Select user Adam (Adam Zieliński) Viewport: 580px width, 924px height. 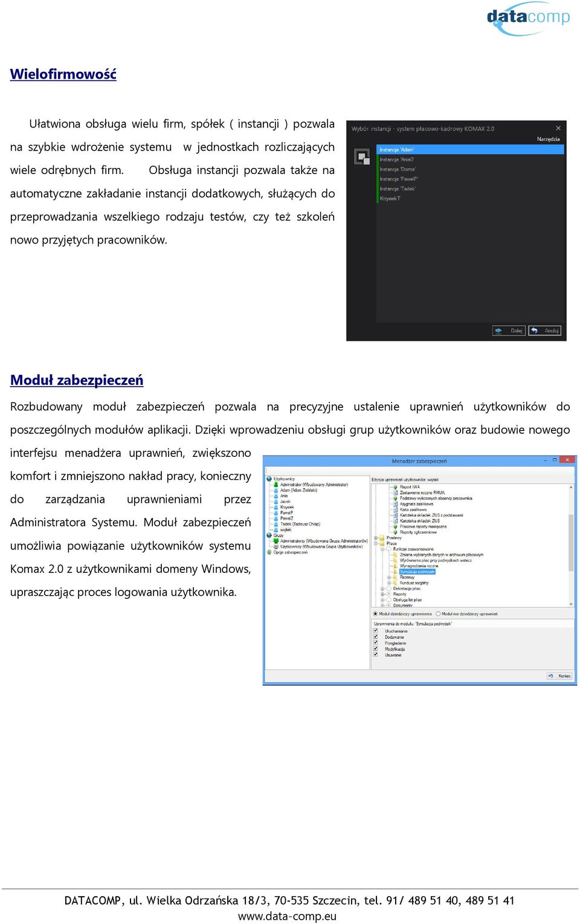[x=298, y=490]
